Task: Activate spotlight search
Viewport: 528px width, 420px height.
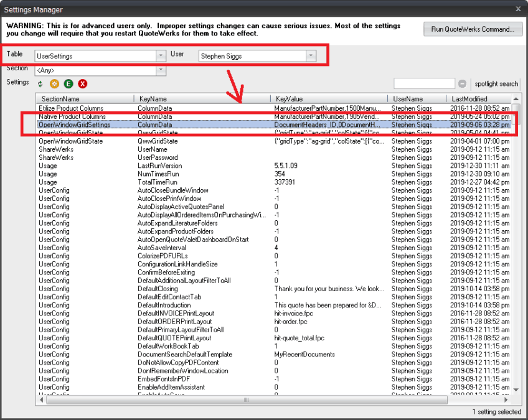Action: (495, 83)
